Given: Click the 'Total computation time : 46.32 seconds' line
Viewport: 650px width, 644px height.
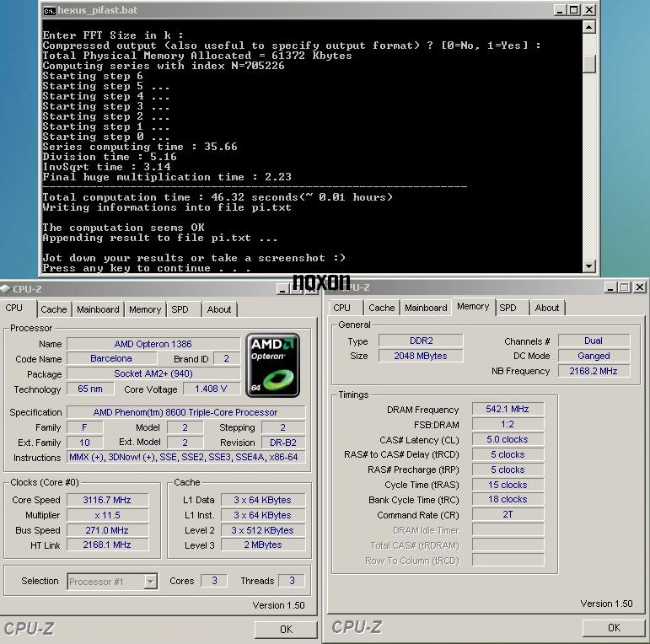Looking at the screenshot, I should click(x=218, y=197).
